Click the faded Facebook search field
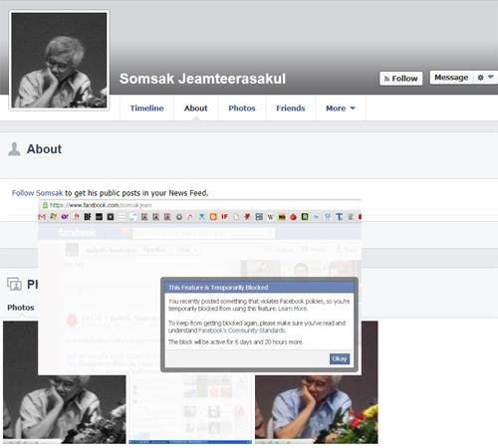This screenshot has height=448, width=498. point(203,233)
